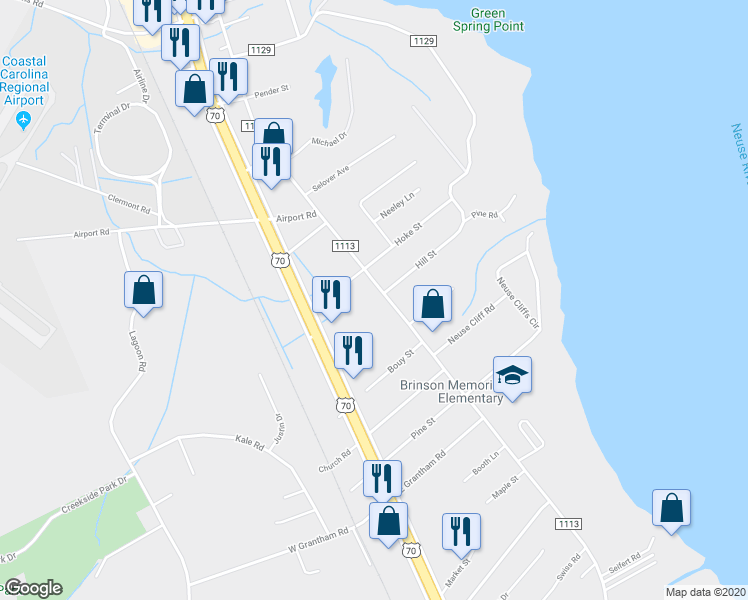748x600 pixels.
Task: Click the route 1129 shield near Green Spring Point
Action: coord(424,41)
